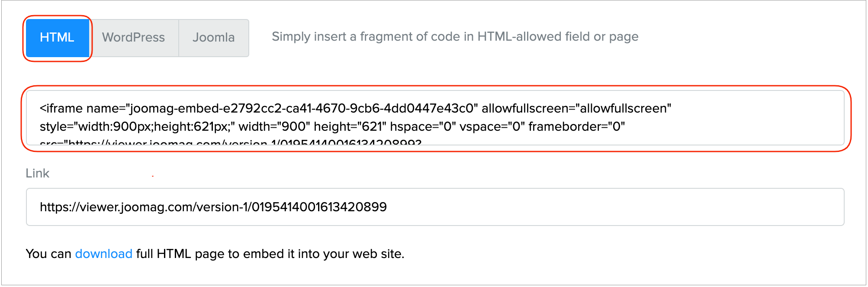Viewport: 868px width, 287px height.
Task: Click the viewer.joomag.com URL text
Action: click(x=213, y=207)
